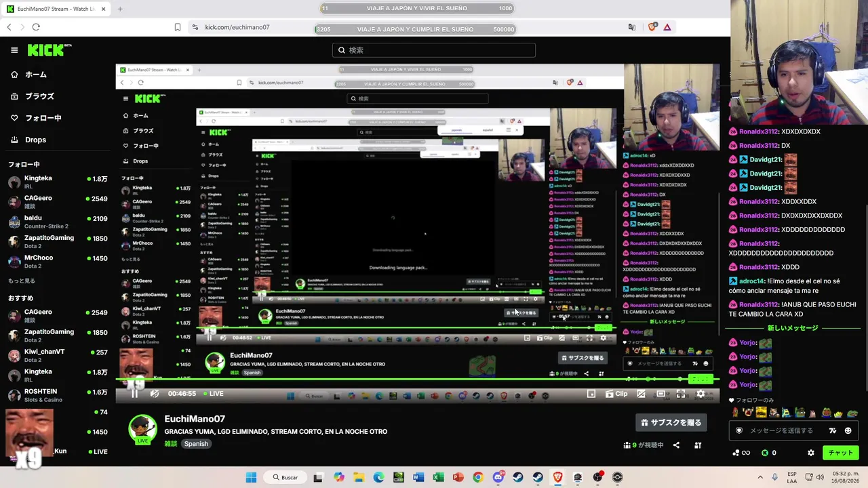Image resolution: width=868 pixels, height=488 pixels.
Task: Focus the 検索 search field in the outermost Kick header
Action: pyautogui.click(x=434, y=50)
